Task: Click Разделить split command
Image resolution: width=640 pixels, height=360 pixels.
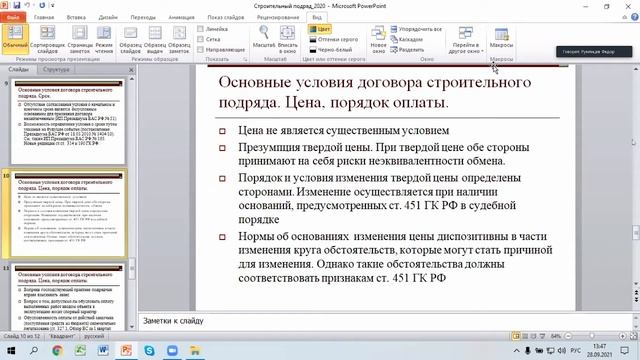Action: [407, 50]
